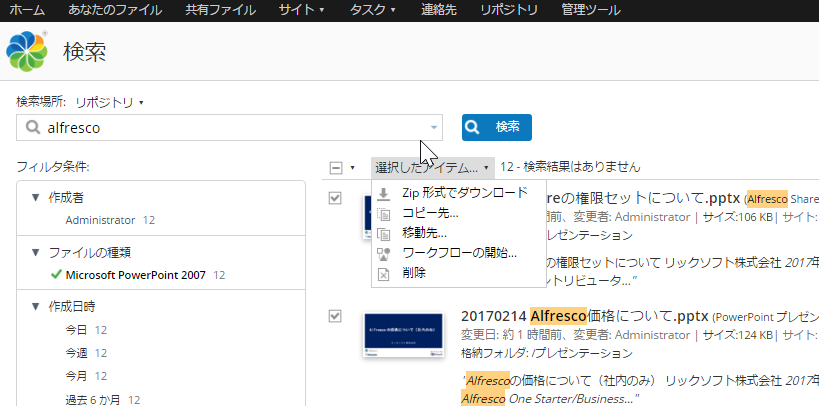This screenshot has width=819, height=406.
Task: Uncheck the first search result checkbox
Action: point(335,198)
